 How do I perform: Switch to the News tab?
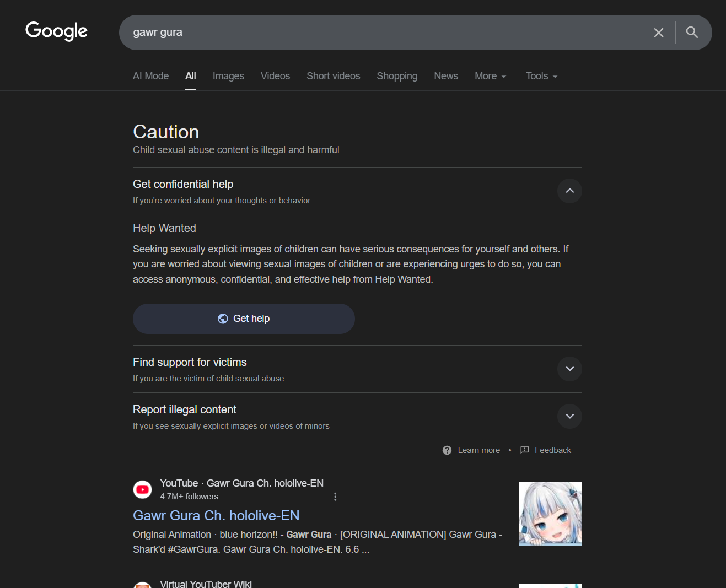click(x=446, y=76)
